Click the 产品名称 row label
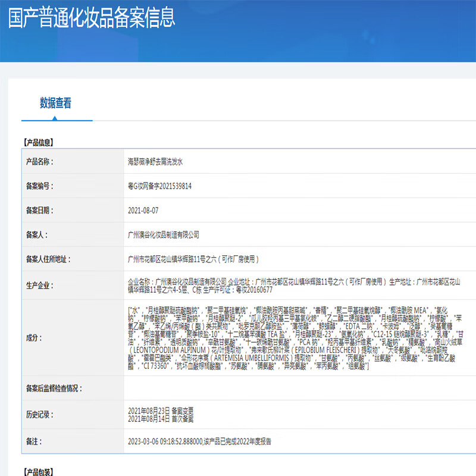476x476 pixels. click(39, 162)
